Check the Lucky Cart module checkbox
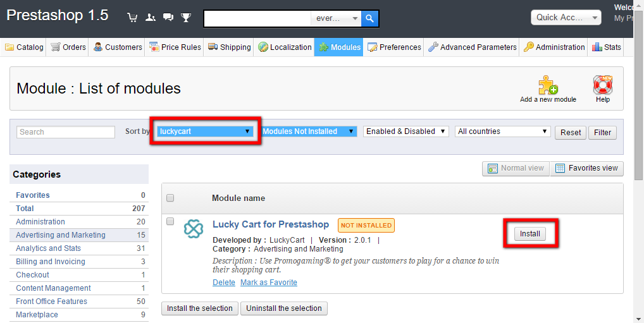 click(x=170, y=222)
